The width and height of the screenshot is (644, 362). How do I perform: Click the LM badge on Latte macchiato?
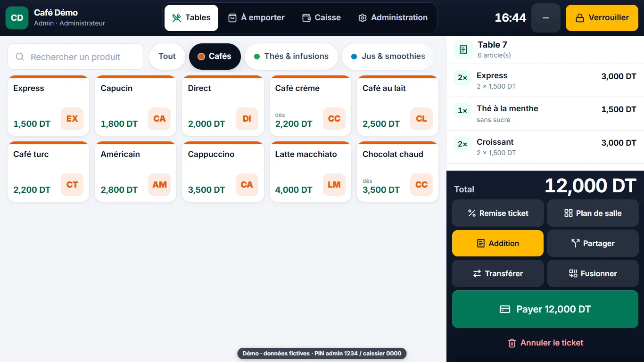coord(334,185)
